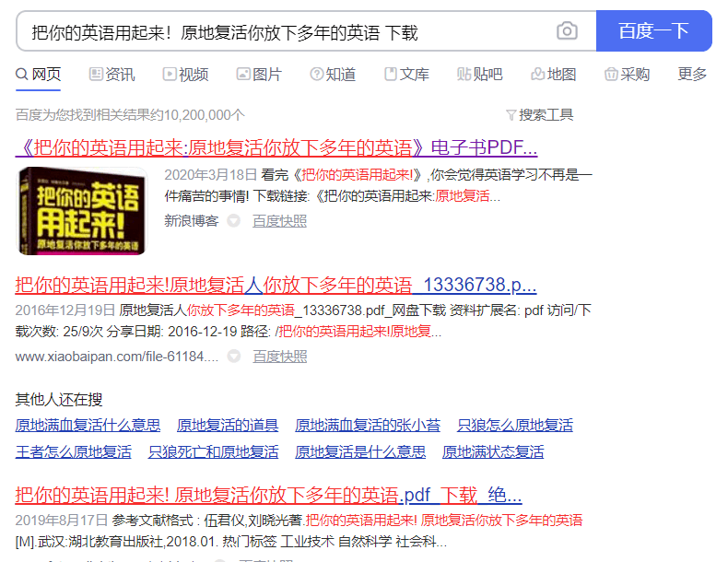
Task: Expand dropdown arrow next to xiaobaipan URL
Action: click(x=234, y=357)
